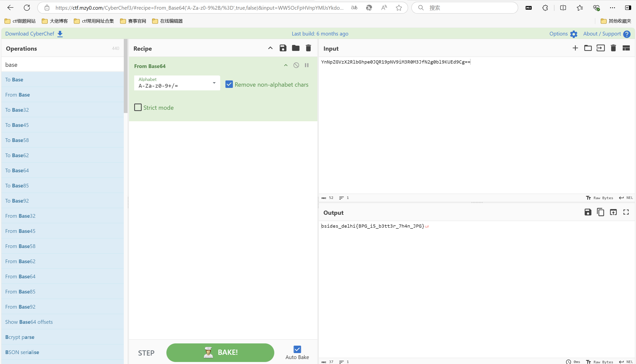Save the current recipe

(283, 48)
